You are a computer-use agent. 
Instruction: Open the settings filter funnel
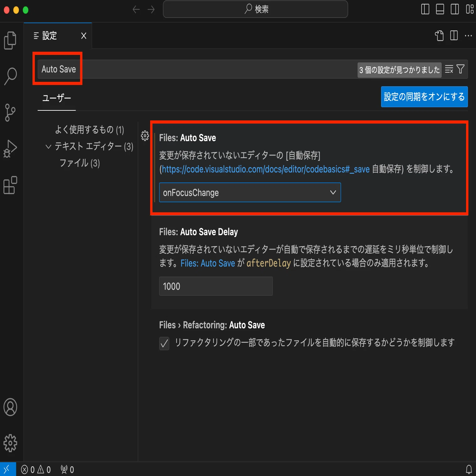[x=460, y=69]
